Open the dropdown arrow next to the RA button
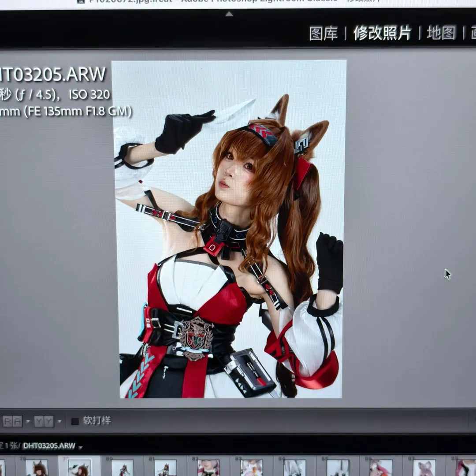The height and width of the screenshot is (476, 476). pos(28,421)
